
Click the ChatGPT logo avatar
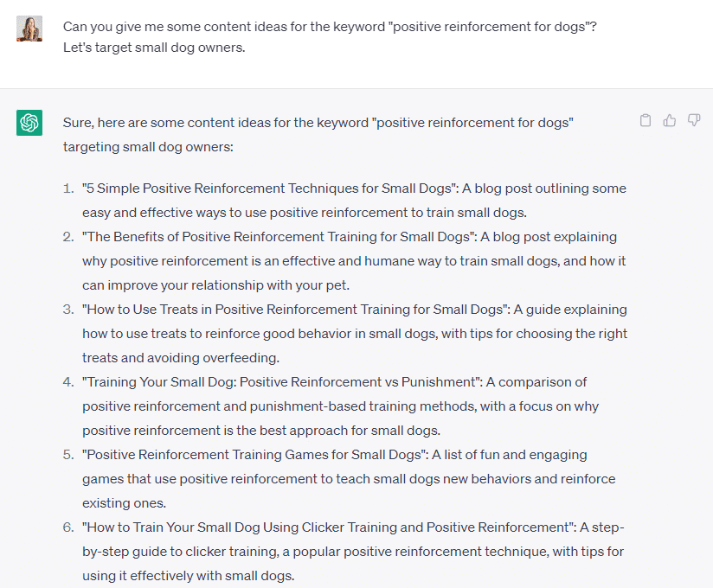pos(29,123)
